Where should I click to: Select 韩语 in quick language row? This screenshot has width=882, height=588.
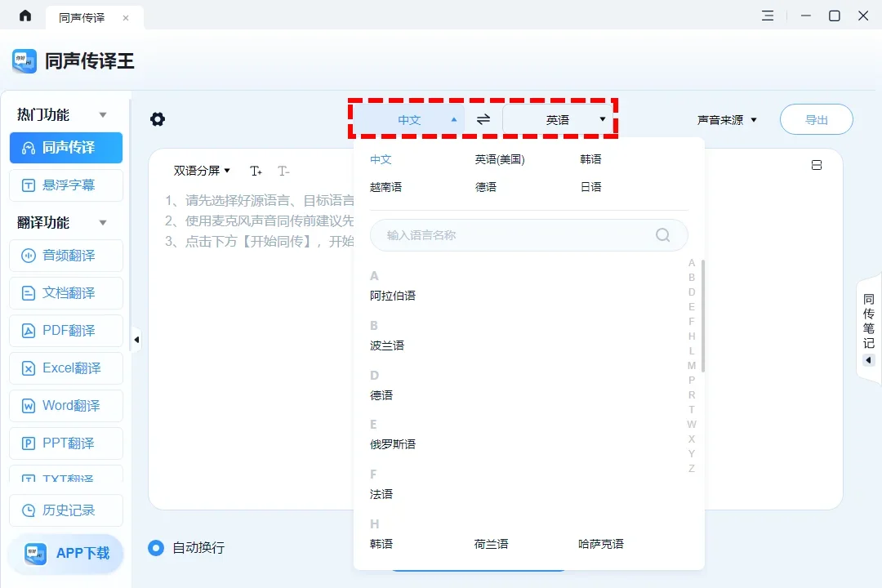(590, 159)
